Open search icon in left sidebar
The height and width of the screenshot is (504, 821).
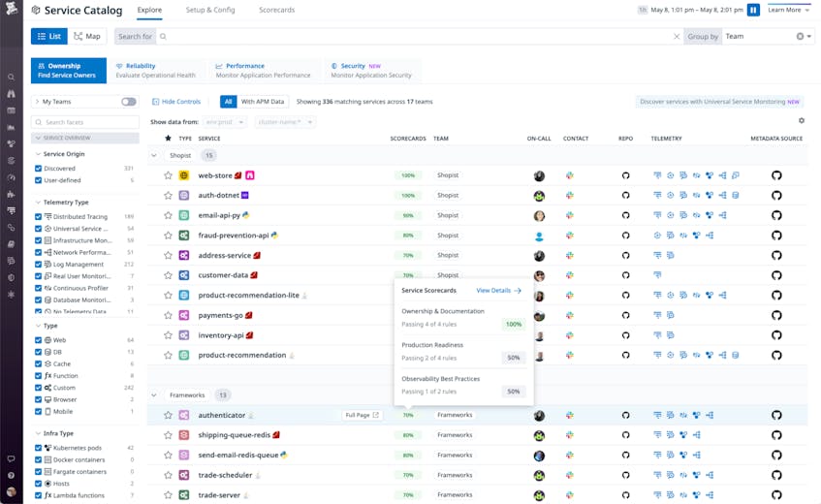pos(11,77)
